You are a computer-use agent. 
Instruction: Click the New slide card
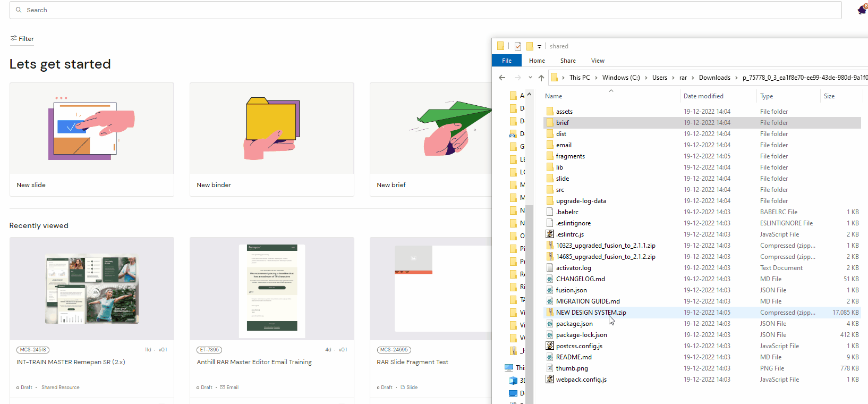click(x=91, y=139)
